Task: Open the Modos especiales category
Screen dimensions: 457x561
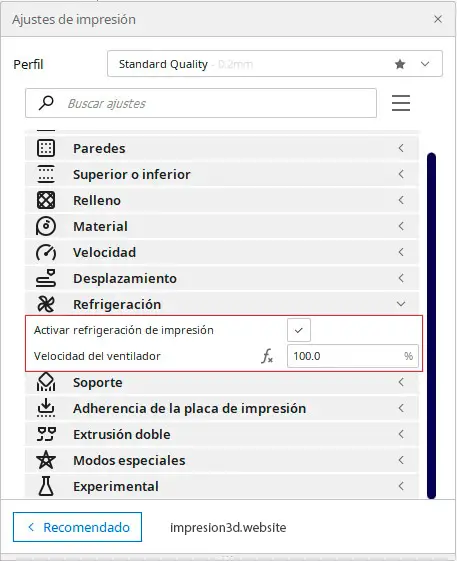Action: (x=222, y=460)
